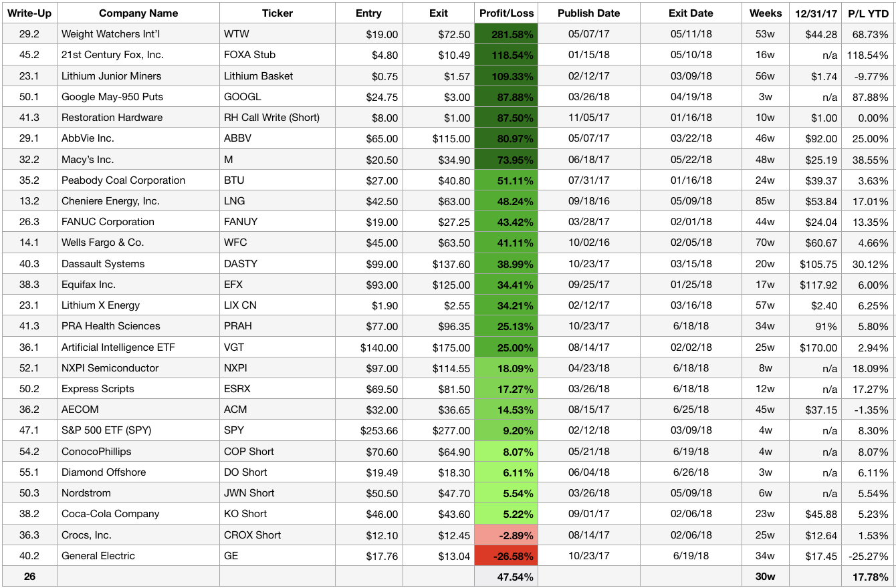
Task: Select the NXPI Semiconductor cell
Action: [x=138, y=368]
